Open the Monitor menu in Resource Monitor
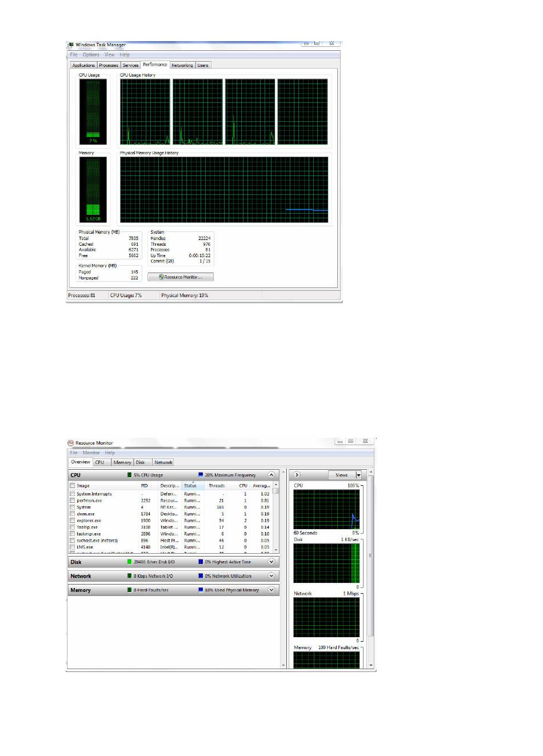 91,453
